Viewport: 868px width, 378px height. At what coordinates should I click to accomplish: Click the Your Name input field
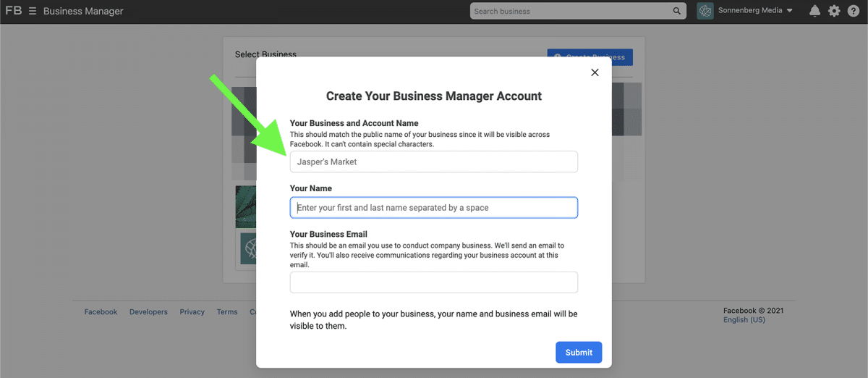click(x=434, y=208)
